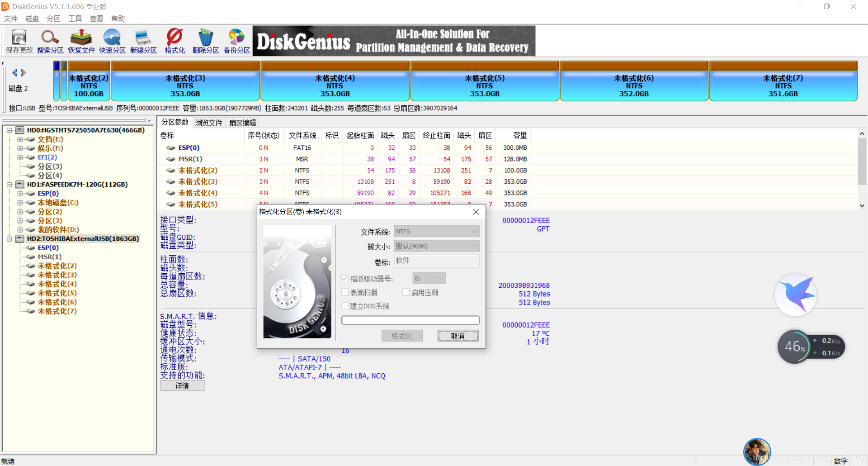
Task: Click partition table scrollbar down arrow
Action: click(862, 205)
